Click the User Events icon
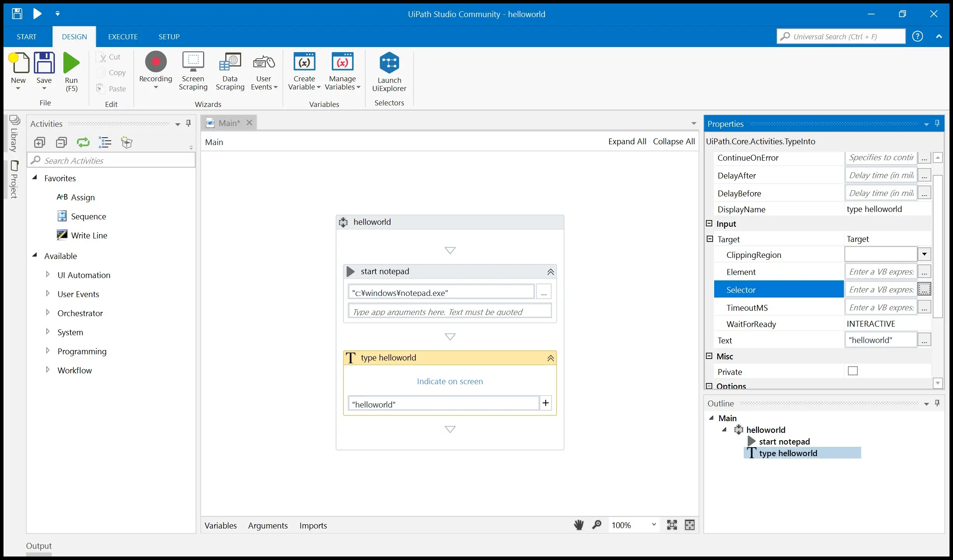The image size is (953, 560). 264,62
